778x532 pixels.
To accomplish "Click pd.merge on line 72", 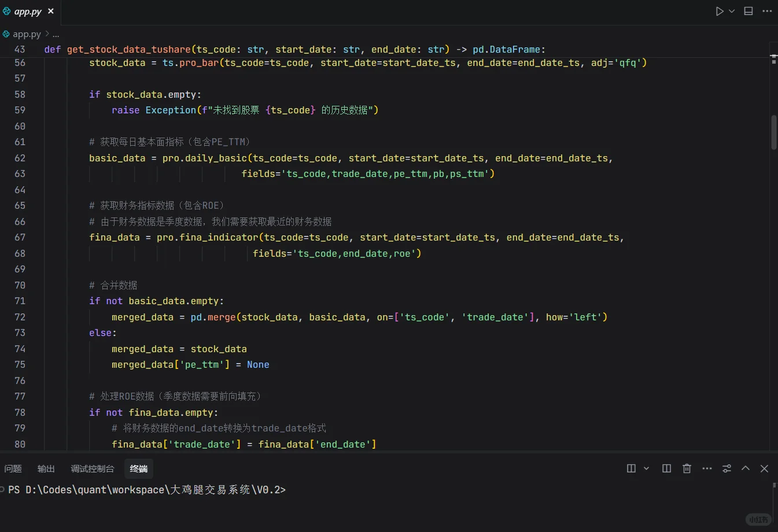I will (213, 317).
